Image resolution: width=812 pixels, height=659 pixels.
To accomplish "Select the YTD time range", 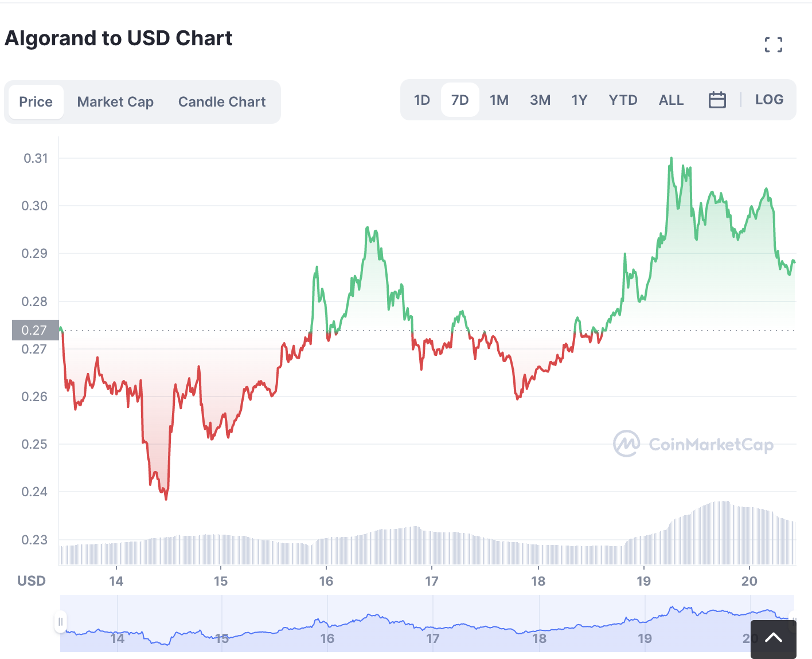I will [x=623, y=100].
